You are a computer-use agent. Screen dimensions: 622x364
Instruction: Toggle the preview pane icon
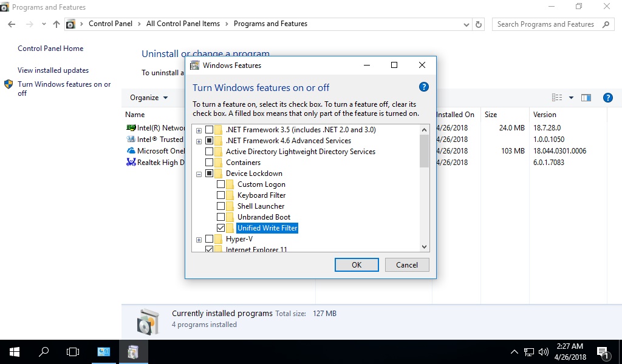coord(586,98)
